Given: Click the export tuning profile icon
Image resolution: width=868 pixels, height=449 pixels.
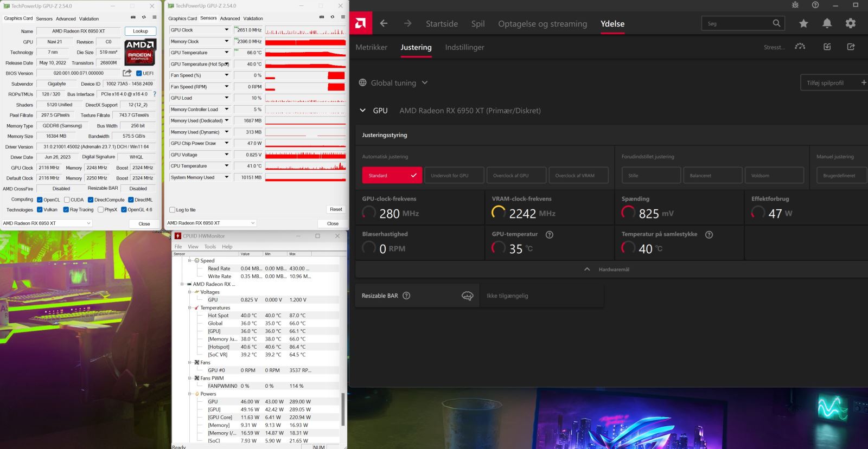Looking at the screenshot, I should coord(851,47).
